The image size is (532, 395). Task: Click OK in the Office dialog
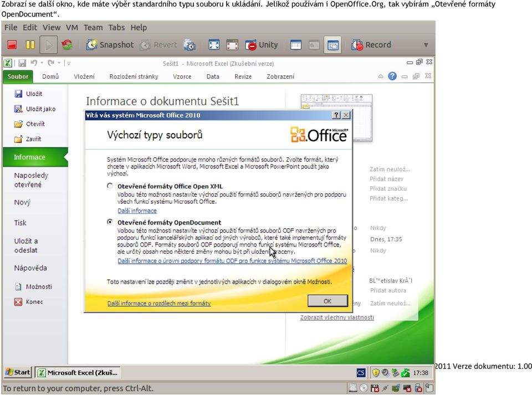(x=328, y=301)
